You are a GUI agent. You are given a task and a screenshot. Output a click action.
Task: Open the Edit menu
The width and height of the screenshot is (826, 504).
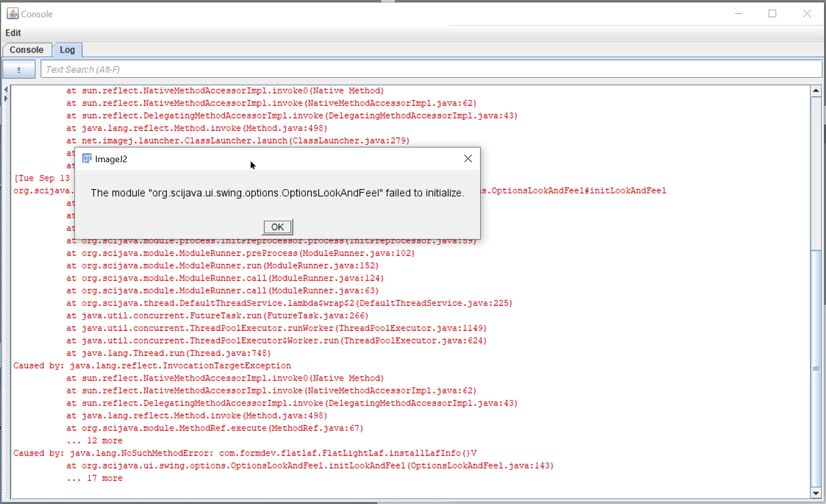13,33
